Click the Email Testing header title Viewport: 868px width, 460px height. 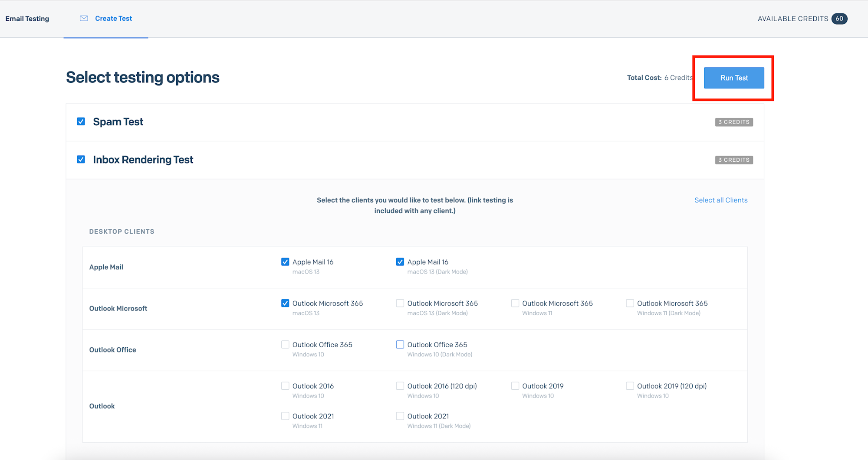pos(27,19)
